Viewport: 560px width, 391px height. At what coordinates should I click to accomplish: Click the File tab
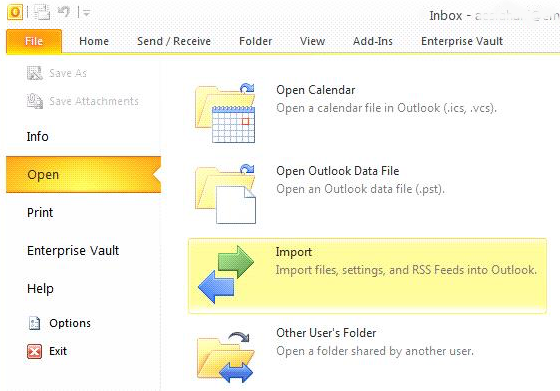(x=34, y=41)
